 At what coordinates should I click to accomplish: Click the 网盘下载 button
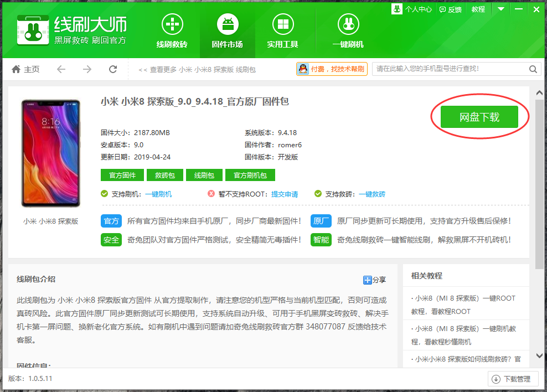(479, 117)
